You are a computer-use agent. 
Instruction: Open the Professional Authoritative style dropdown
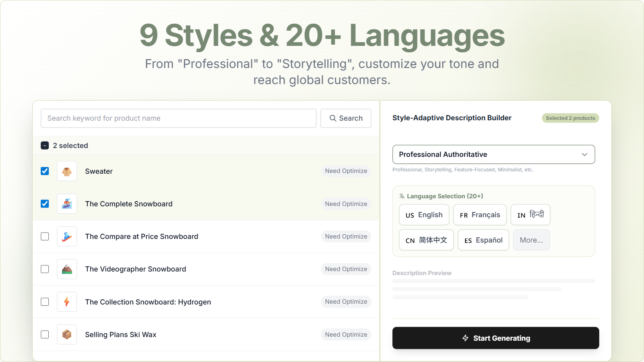point(493,154)
